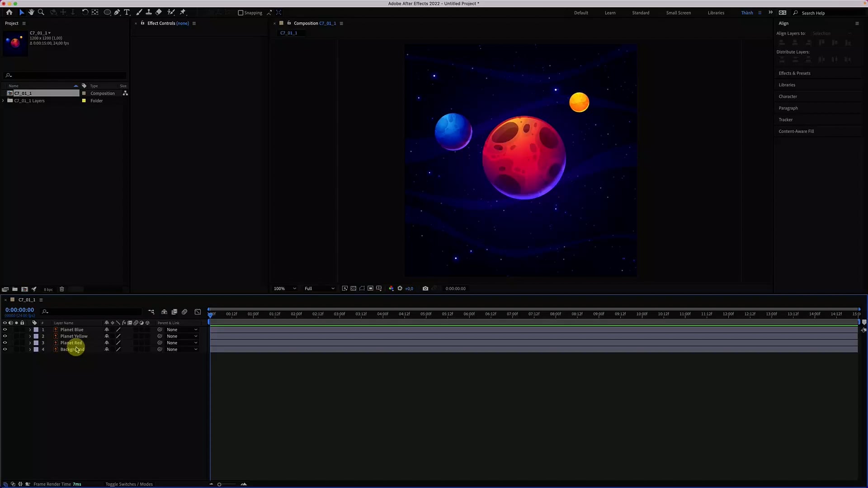868x488 pixels.
Task: Open the magnification 100% dropdown
Action: coord(285,288)
